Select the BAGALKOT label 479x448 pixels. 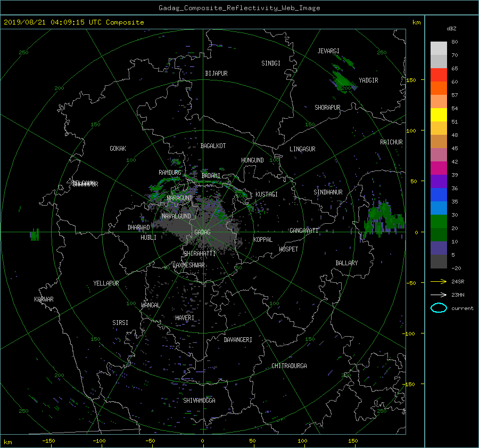[213, 146]
